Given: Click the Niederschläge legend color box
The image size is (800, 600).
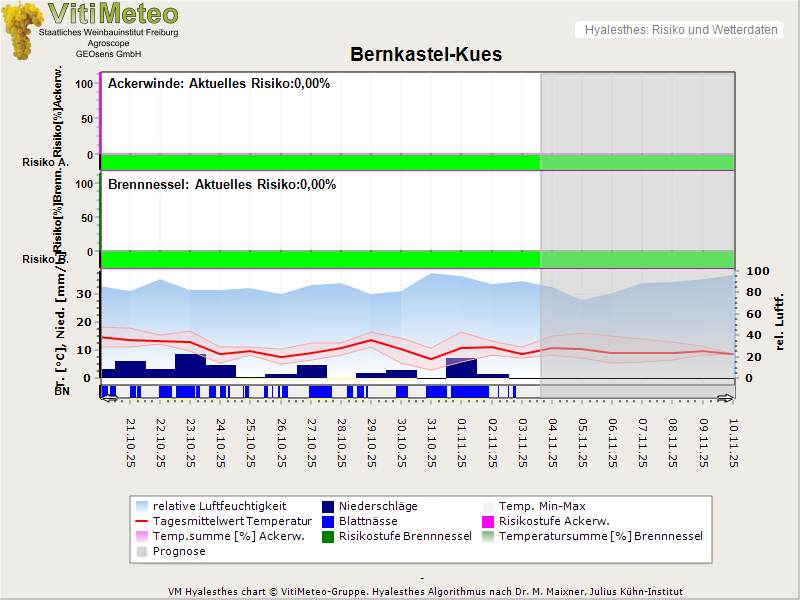Looking at the screenshot, I should (x=328, y=506).
